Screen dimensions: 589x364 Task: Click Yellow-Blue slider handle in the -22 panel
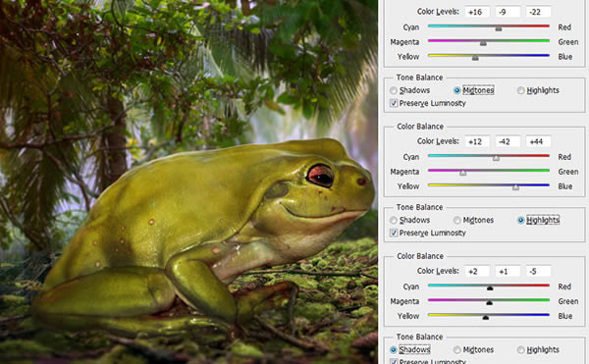(475, 58)
